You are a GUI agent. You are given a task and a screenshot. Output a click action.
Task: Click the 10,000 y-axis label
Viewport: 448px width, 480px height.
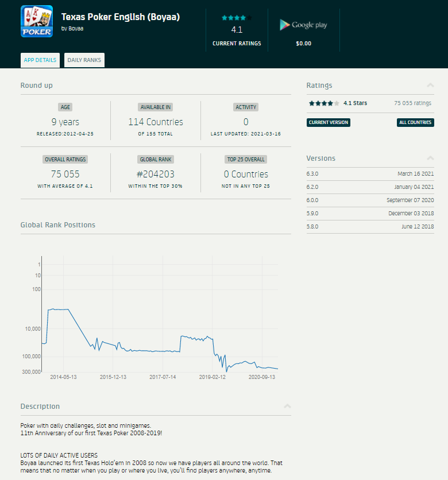click(x=33, y=329)
